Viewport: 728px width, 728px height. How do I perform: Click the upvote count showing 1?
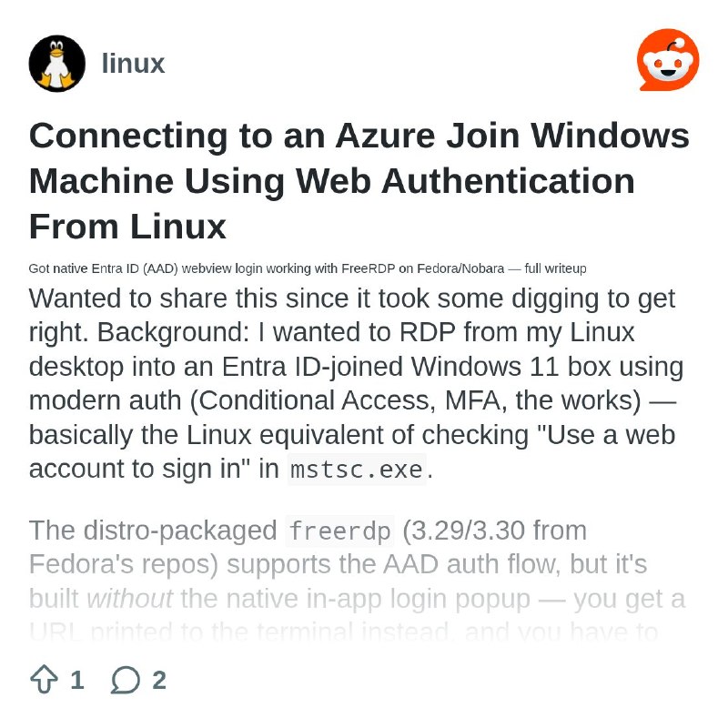77,680
